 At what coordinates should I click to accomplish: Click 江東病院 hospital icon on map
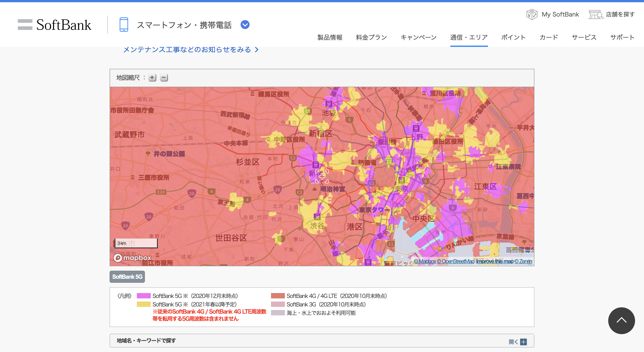point(491,167)
